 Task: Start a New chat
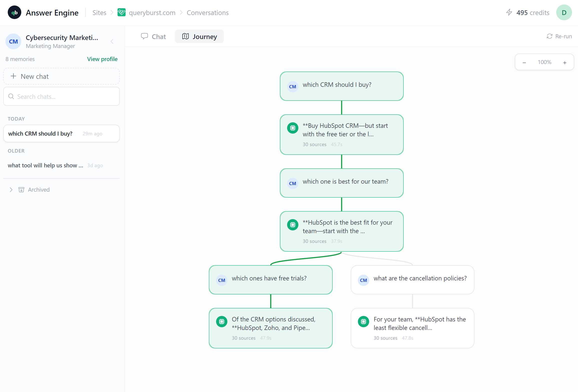[62, 76]
